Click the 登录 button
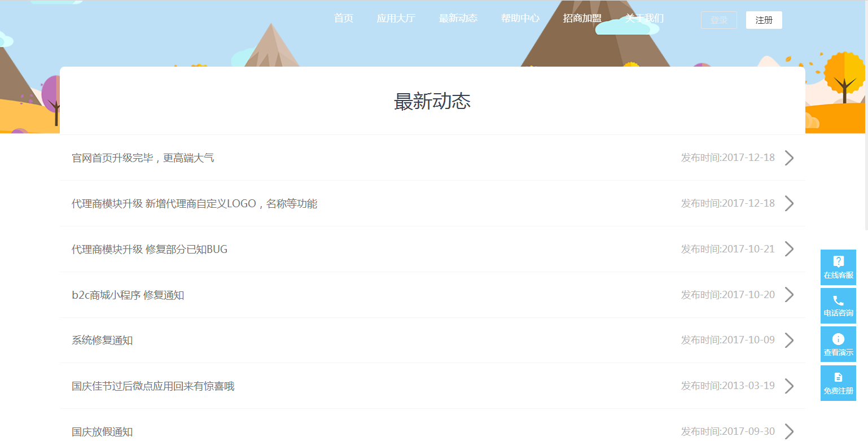The width and height of the screenshot is (868, 441). click(x=718, y=20)
